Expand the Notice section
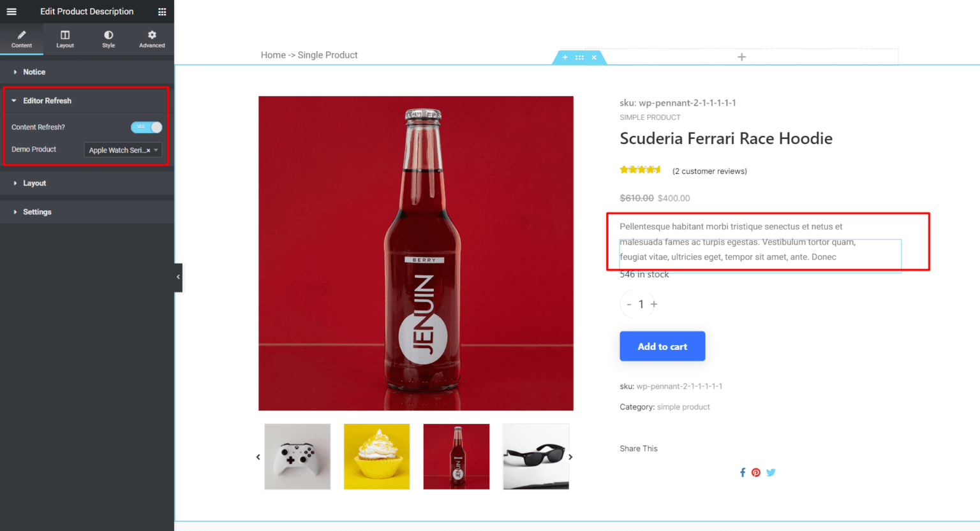980x531 pixels. [x=87, y=72]
